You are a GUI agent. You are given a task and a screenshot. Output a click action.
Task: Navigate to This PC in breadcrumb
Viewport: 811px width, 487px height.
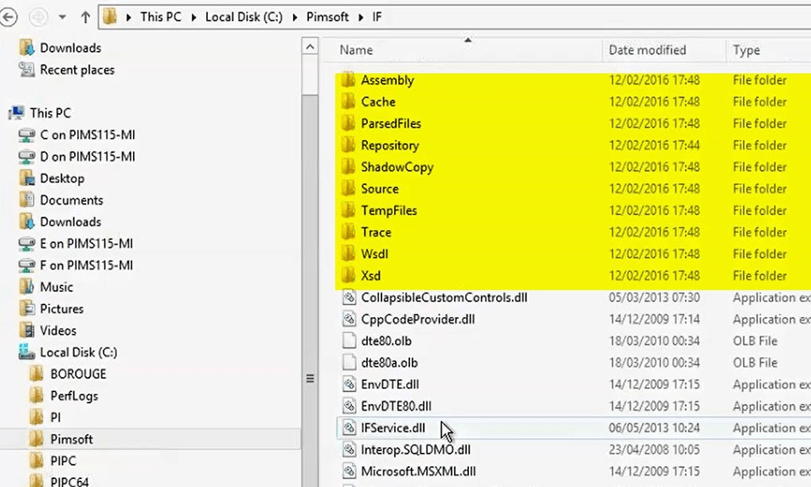160,17
